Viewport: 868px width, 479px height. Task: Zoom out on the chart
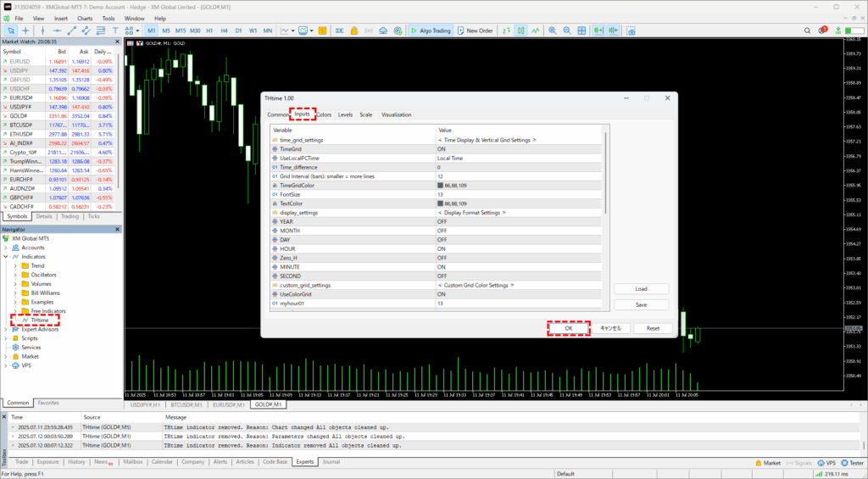click(567, 31)
